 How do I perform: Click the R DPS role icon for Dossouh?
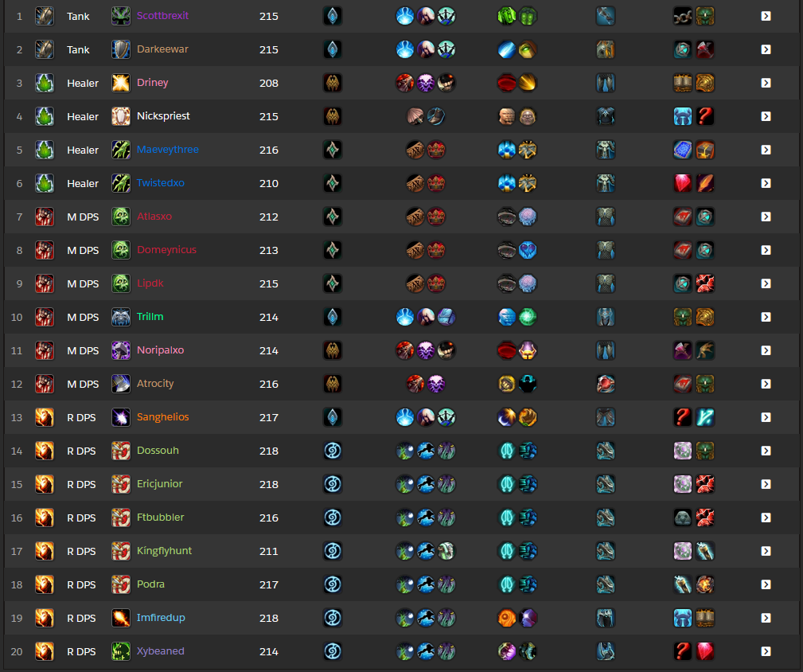pyautogui.click(x=45, y=451)
